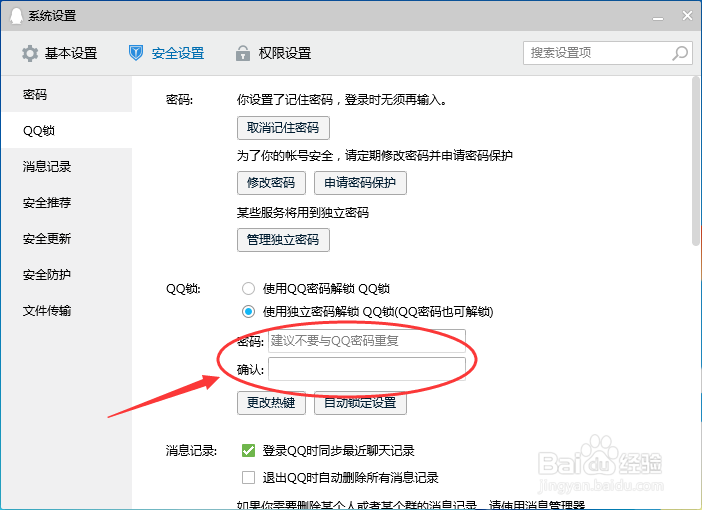Uncheck 登录QQ时同步最近聊天记录
The height and width of the screenshot is (510, 702).
click(248, 450)
